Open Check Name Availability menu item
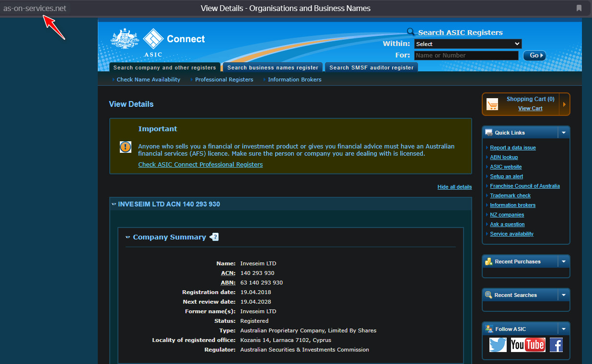Image resolution: width=592 pixels, height=364 pixels. pyautogui.click(x=149, y=80)
